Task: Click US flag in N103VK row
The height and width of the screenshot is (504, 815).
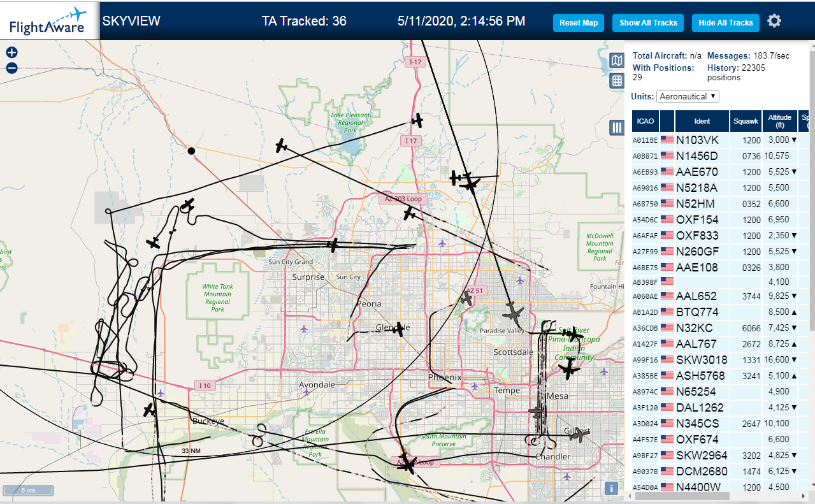Action: [667, 140]
